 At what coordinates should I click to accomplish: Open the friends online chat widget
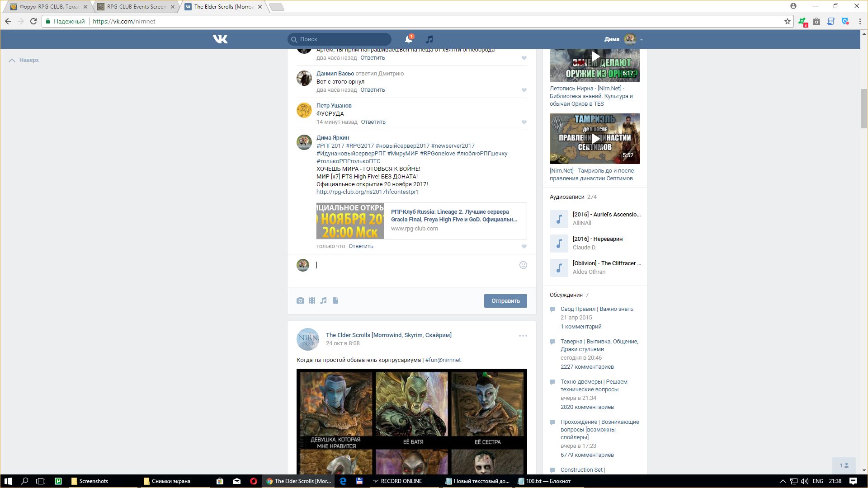[844, 465]
